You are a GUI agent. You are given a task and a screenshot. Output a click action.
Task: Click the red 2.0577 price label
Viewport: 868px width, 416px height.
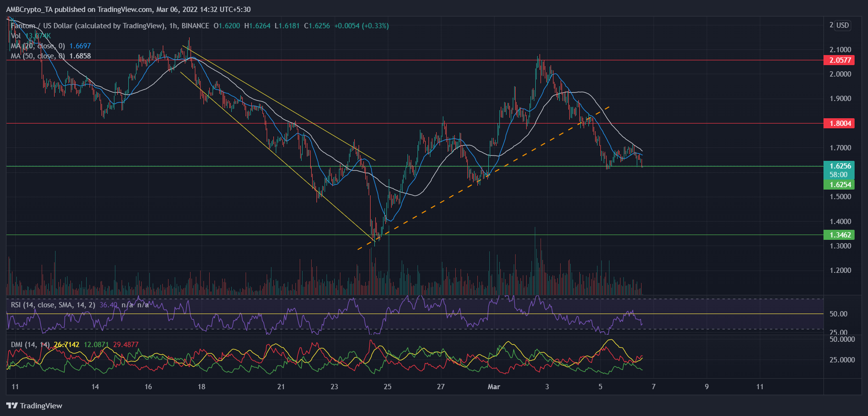coord(840,60)
